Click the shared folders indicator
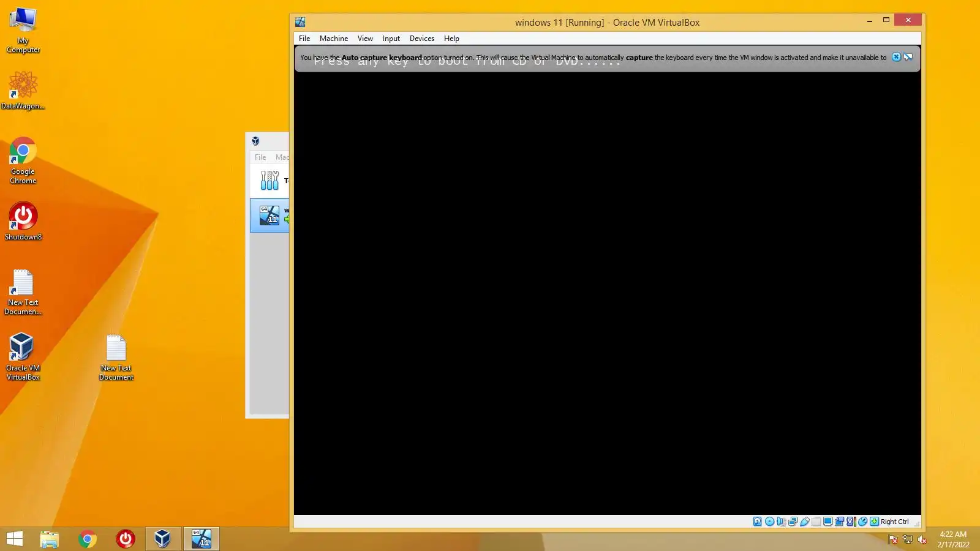980x551 pixels. 816,522
